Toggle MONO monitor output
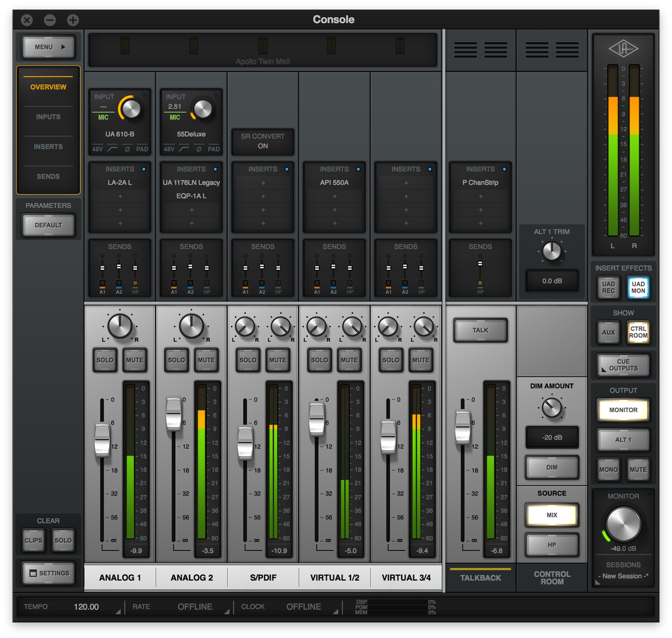Screen dimensions: 672x638 click(608, 469)
